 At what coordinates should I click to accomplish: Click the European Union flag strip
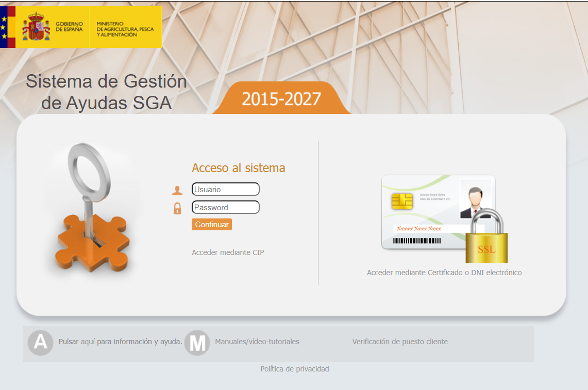coord(4,27)
